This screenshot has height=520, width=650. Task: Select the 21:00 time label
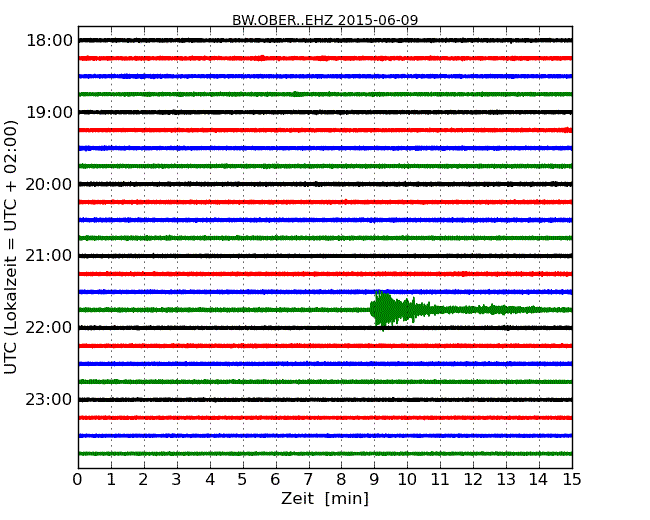click(x=49, y=256)
